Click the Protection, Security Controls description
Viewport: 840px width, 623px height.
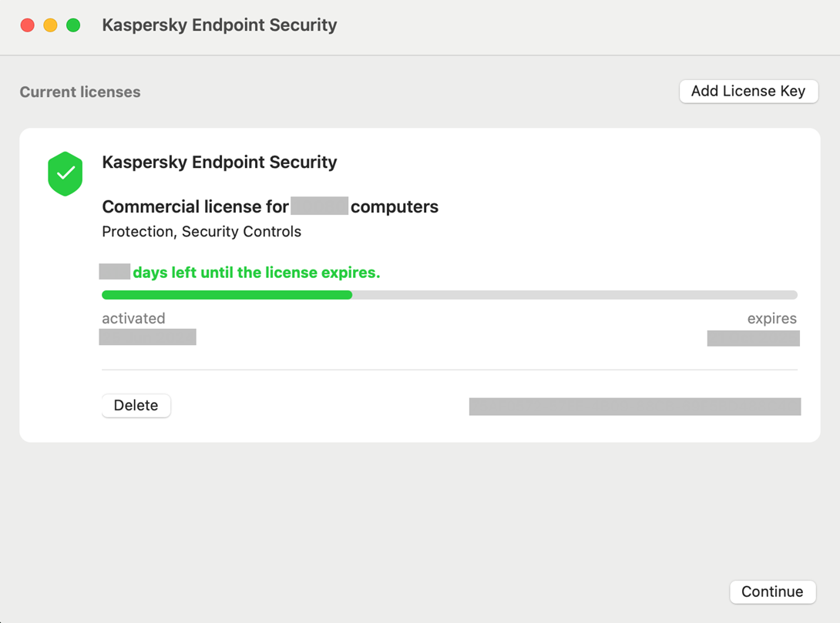(x=201, y=232)
